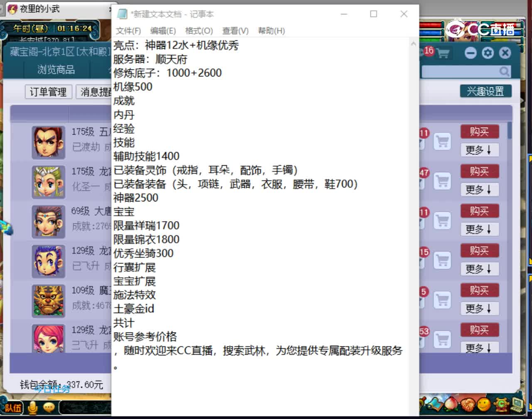Add 129级 已飞升 character to cart
The width and height of the screenshot is (532, 419).
(442, 261)
